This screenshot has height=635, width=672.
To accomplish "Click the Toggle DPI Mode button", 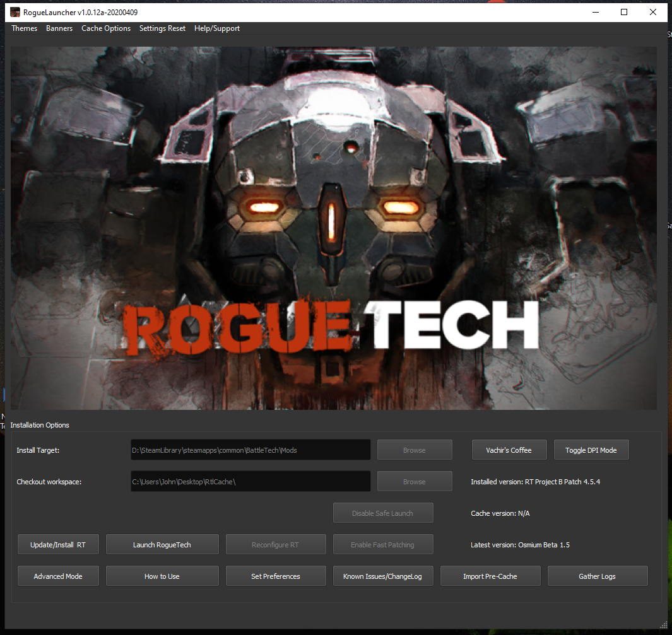I will pyautogui.click(x=591, y=450).
